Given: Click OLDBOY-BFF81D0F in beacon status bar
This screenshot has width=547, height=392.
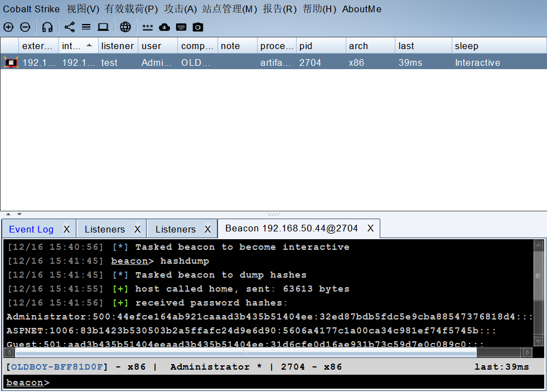Looking at the screenshot, I should [x=57, y=367].
